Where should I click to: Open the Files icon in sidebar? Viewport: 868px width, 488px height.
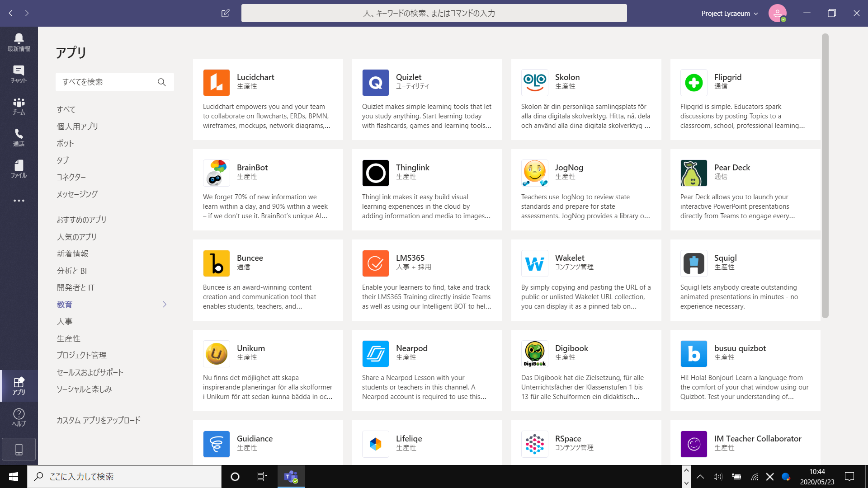[19, 169]
